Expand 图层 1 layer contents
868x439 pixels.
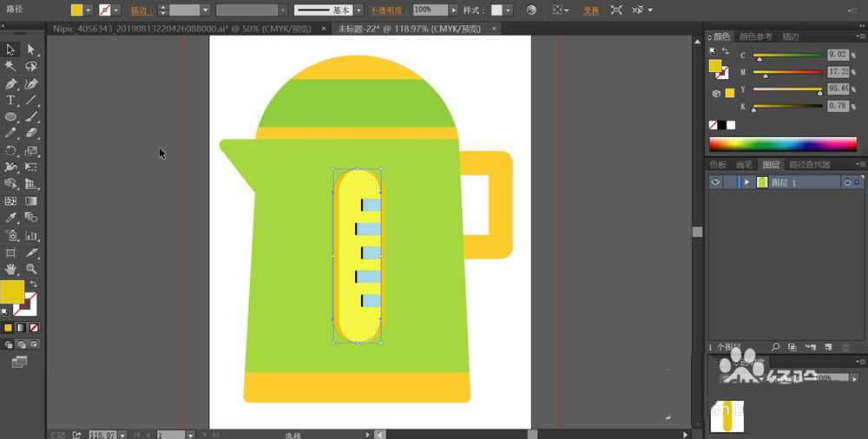click(746, 182)
